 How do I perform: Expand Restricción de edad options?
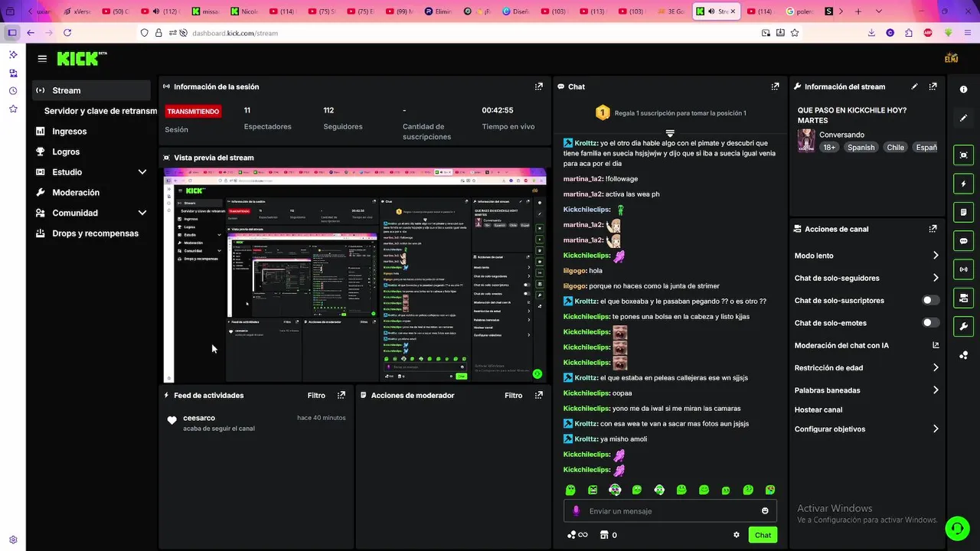coord(936,368)
